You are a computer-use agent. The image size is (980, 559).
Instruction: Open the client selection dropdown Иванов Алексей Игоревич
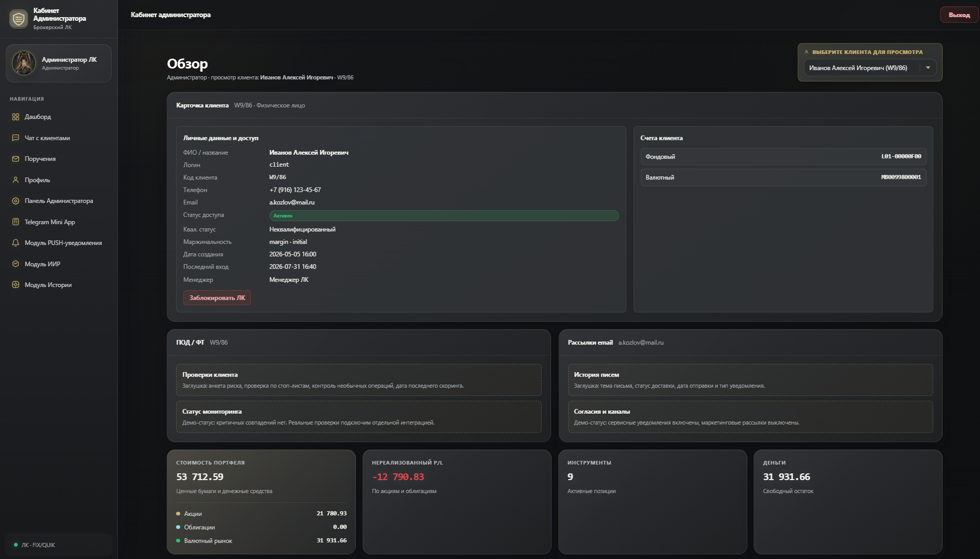pos(870,68)
